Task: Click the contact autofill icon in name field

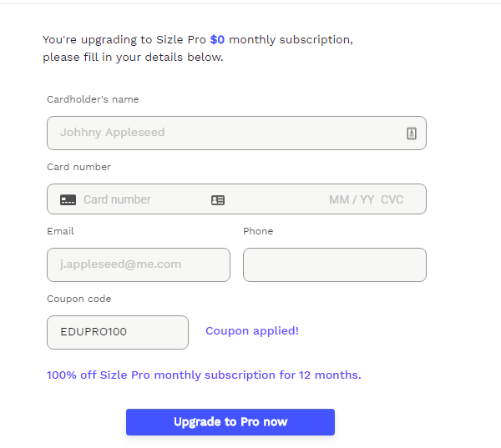Action: 412,133
